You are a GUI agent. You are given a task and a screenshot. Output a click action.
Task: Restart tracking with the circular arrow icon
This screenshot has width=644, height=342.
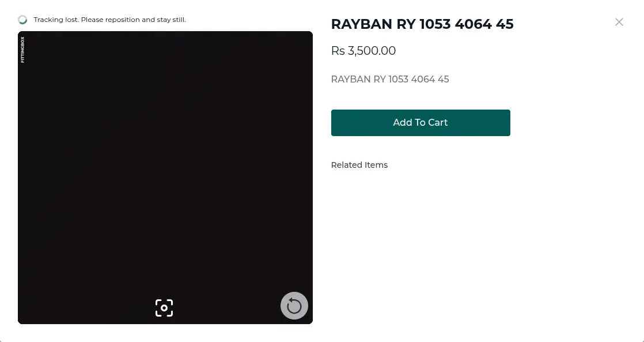294,306
